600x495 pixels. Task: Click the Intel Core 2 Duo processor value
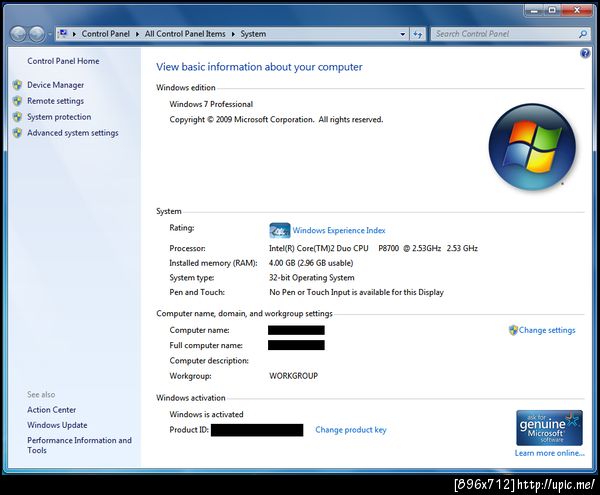tap(373, 248)
